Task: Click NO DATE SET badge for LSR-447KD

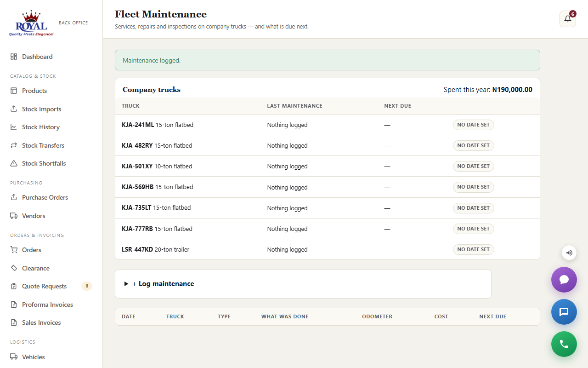Action: pos(474,249)
